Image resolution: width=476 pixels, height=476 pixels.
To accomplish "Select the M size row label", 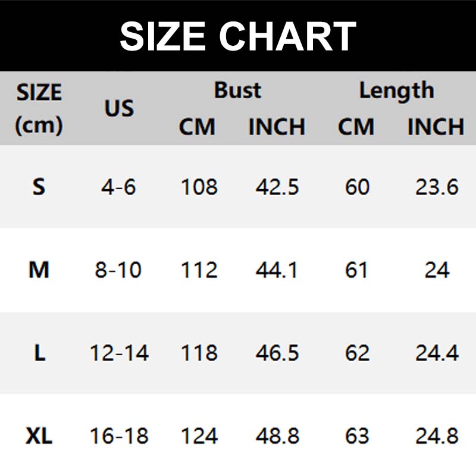I will [39, 271].
